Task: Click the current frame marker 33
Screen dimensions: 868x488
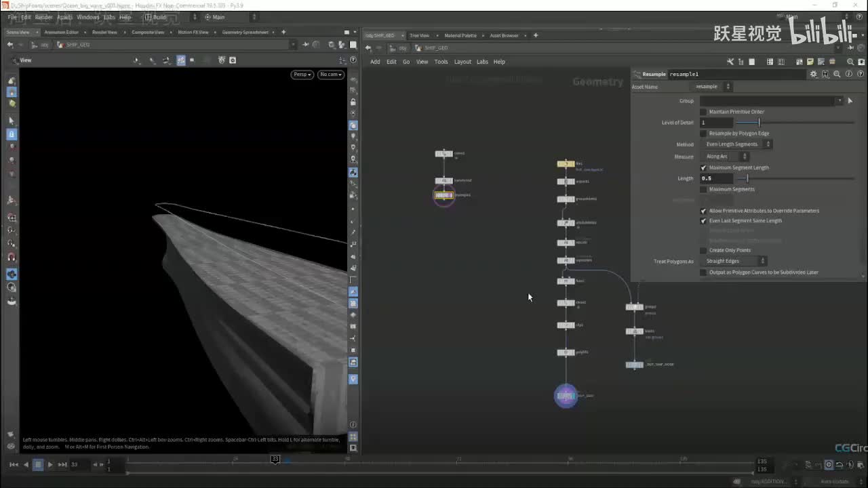Action: click(x=275, y=459)
